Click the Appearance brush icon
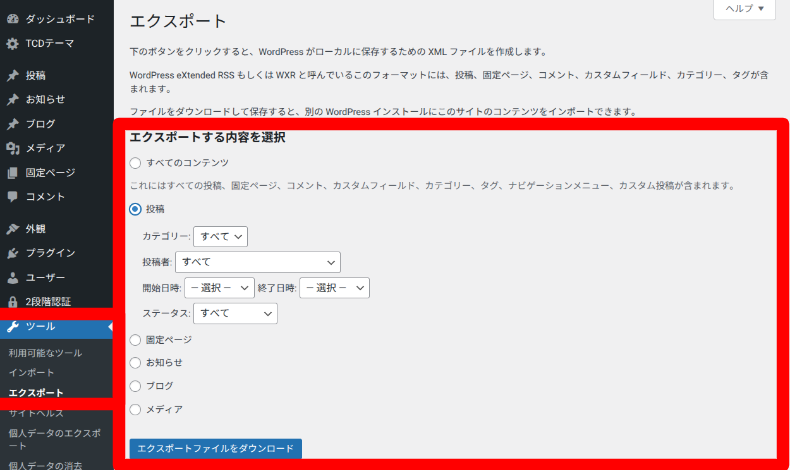This screenshot has height=470, width=790. coord(13,229)
